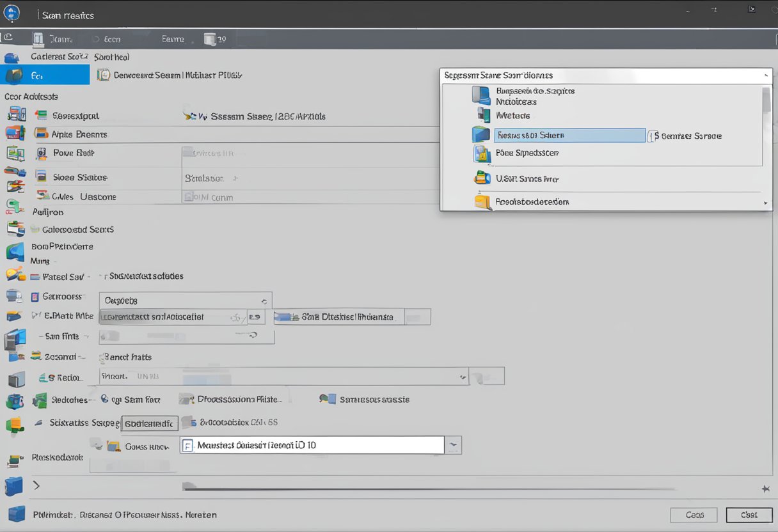Viewport: 778px width, 532px height.
Task: Click the blue icon in highlighted 'Ec' row
Action: (14, 75)
